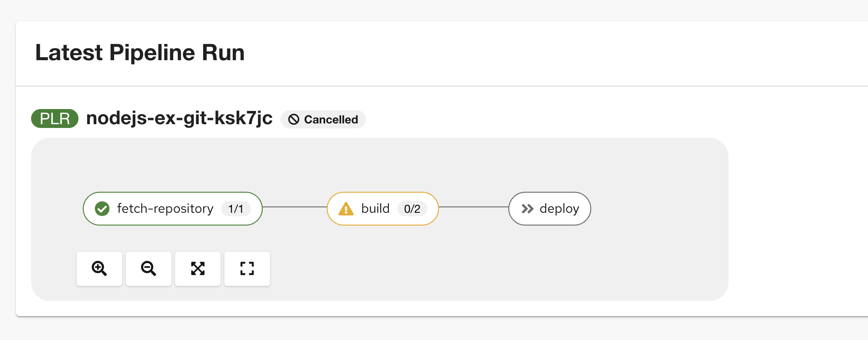Click the cancelled status icon in the badge
This screenshot has width=868, height=340.
click(x=293, y=119)
